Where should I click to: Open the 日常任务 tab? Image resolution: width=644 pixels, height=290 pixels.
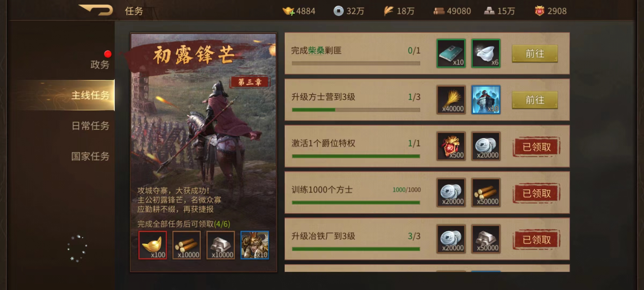90,126
